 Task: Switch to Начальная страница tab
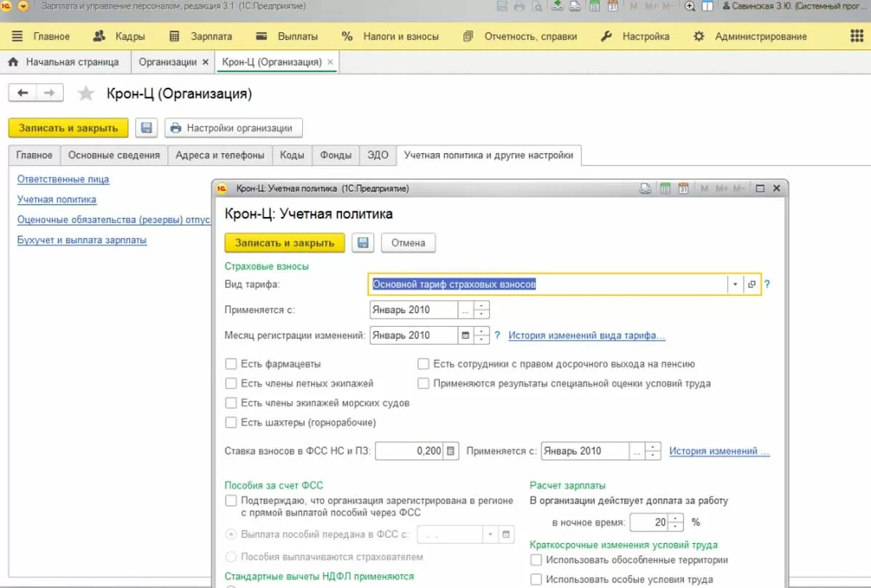(x=64, y=62)
